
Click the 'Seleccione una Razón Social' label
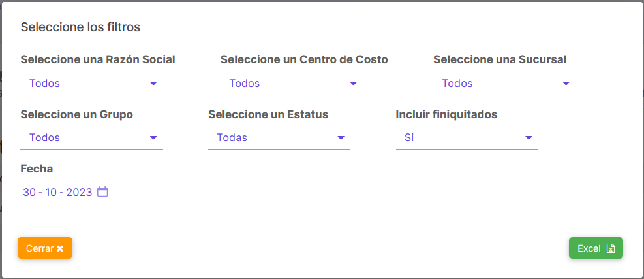point(98,59)
